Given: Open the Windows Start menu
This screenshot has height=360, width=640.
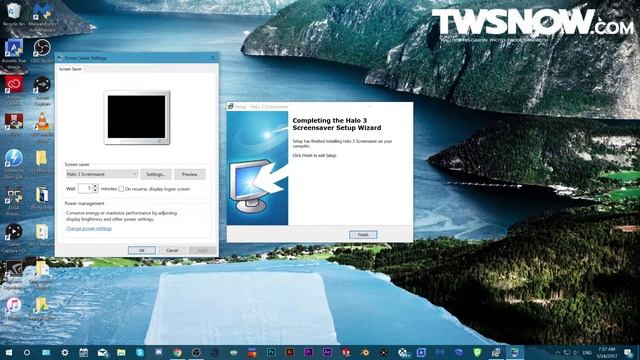Looking at the screenshot, I should pyautogui.click(x=8, y=352).
